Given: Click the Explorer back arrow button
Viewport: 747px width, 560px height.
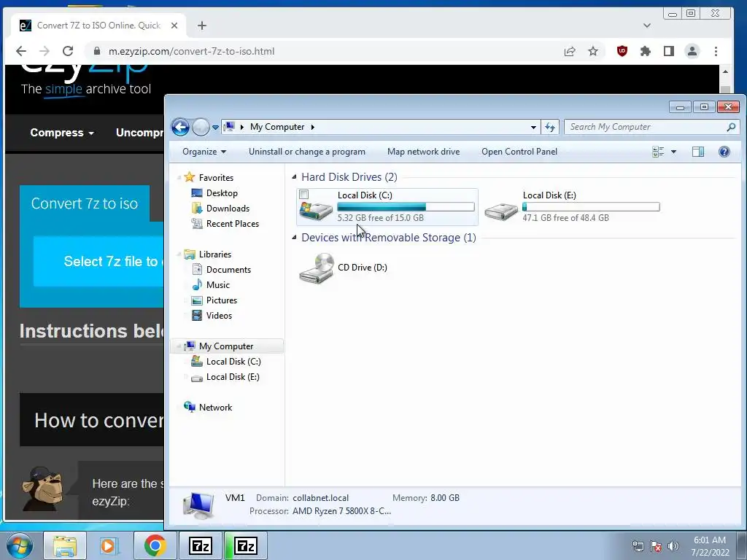Looking at the screenshot, I should [x=180, y=127].
